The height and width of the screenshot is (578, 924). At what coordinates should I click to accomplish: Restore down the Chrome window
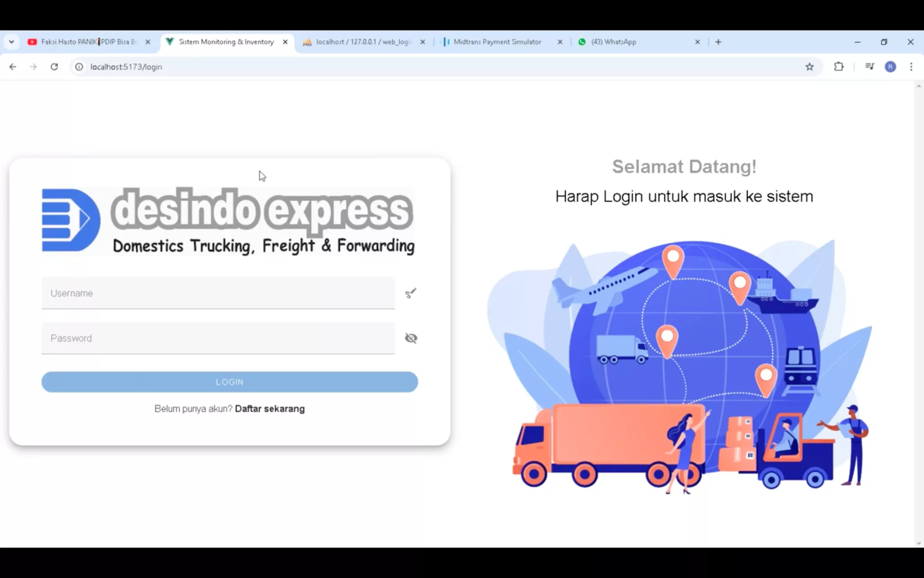(x=884, y=42)
